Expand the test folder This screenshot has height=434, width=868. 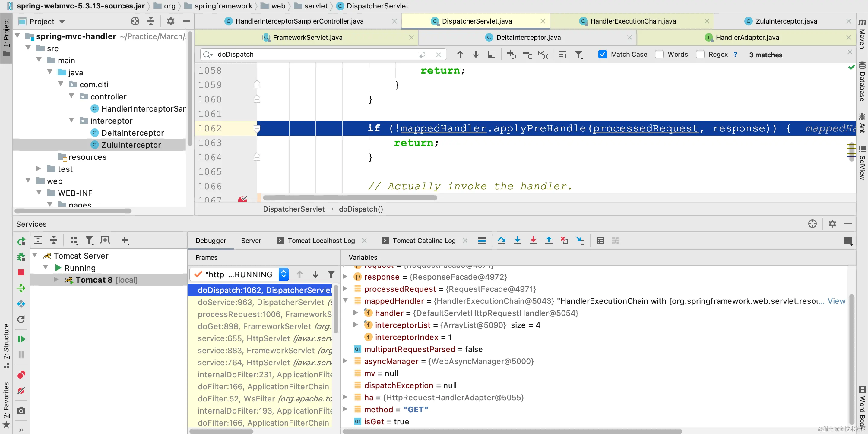(x=39, y=169)
